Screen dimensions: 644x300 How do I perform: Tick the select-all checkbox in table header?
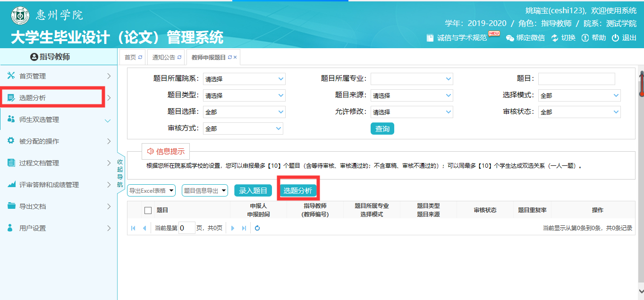[x=148, y=210]
